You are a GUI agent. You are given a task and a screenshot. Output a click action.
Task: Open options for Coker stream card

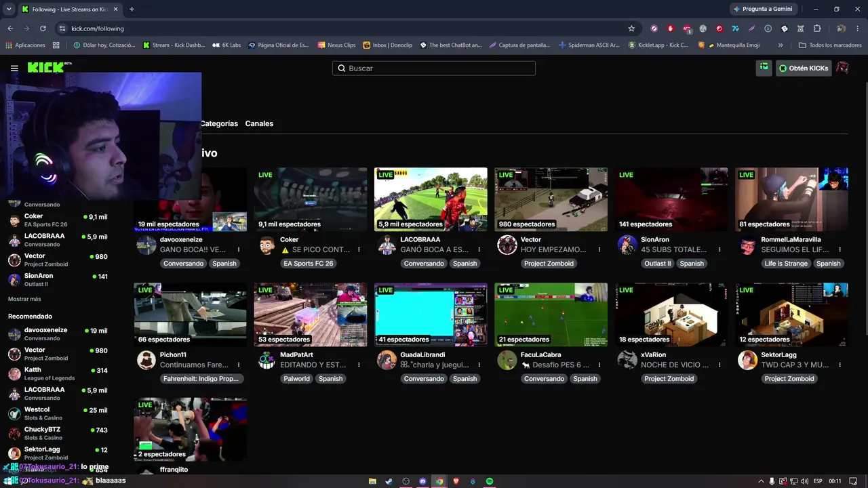pos(359,250)
